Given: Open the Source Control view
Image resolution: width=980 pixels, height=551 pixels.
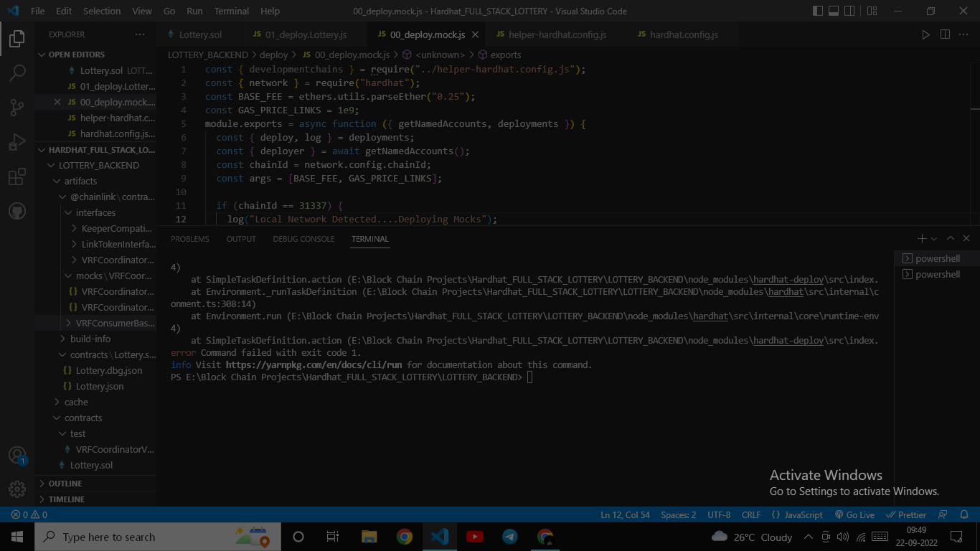Looking at the screenshot, I should (x=17, y=108).
